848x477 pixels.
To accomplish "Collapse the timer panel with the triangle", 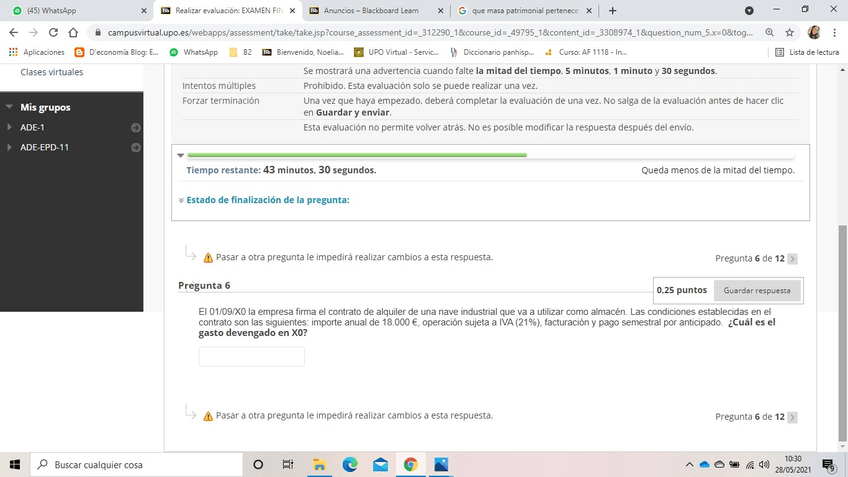I will click(181, 155).
